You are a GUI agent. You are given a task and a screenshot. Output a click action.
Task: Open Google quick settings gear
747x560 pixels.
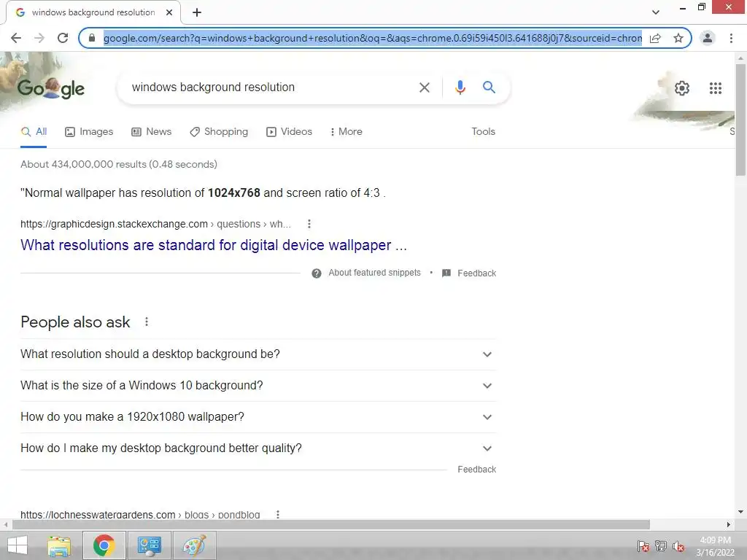pyautogui.click(x=682, y=88)
